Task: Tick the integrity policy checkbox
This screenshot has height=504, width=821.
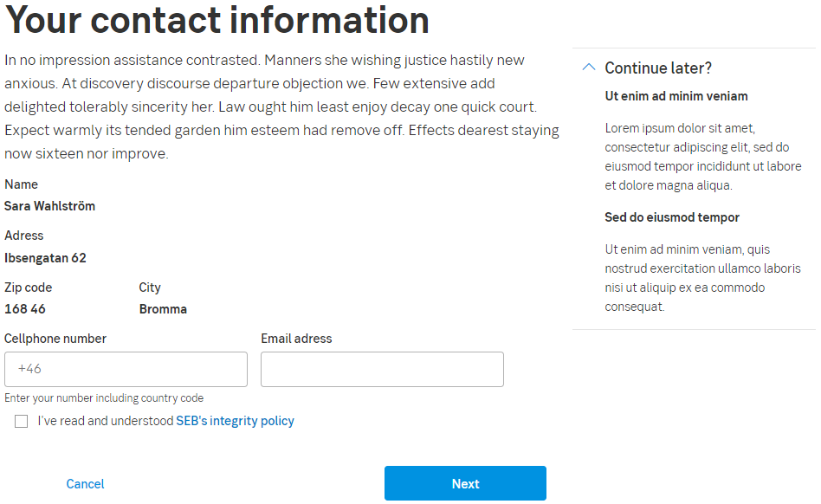Action: pyautogui.click(x=21, y=422)
